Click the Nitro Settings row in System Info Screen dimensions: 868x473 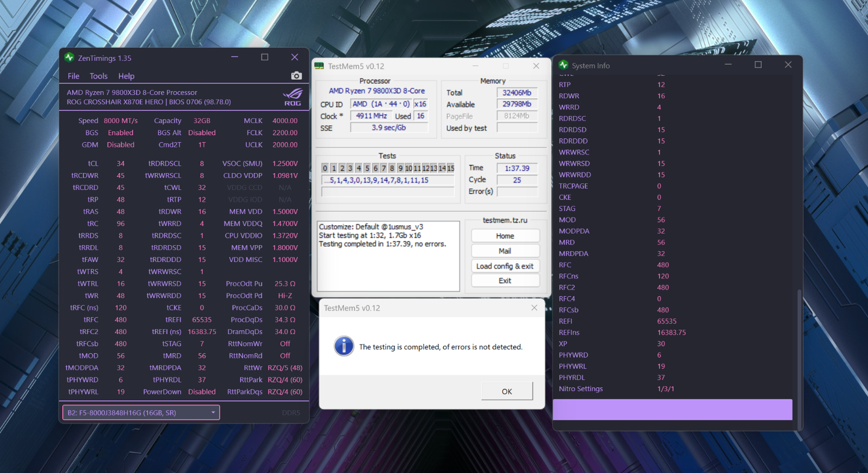tap(673, 389)
